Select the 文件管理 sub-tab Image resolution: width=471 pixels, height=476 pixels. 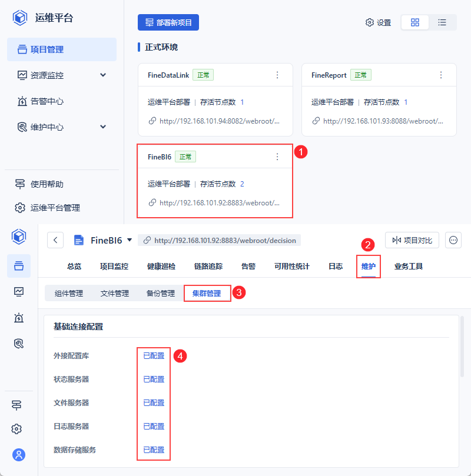[x=115, y=293]
